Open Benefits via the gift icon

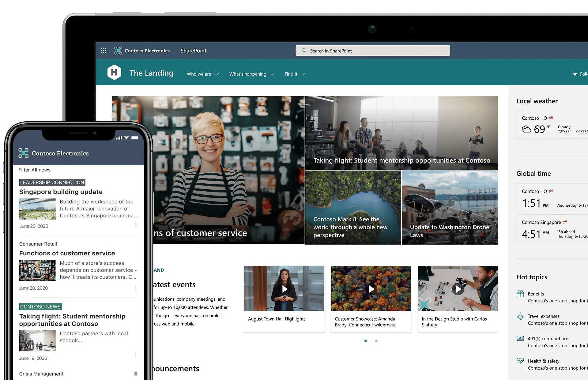tap(520, 293)
